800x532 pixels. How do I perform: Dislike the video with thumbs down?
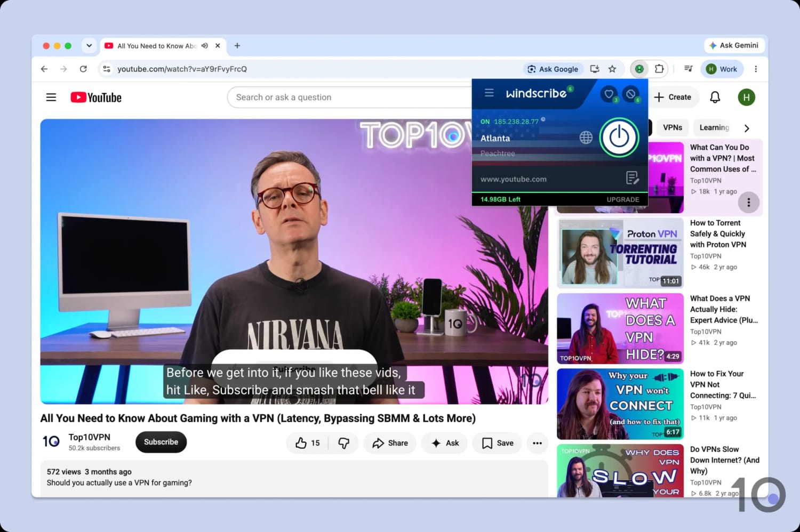click(x=344, y=443)
